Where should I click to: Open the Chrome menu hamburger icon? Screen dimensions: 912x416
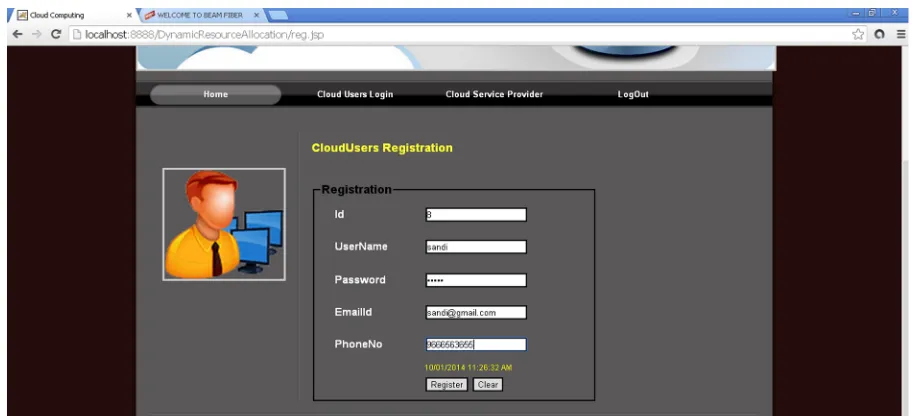coord(900,34)
